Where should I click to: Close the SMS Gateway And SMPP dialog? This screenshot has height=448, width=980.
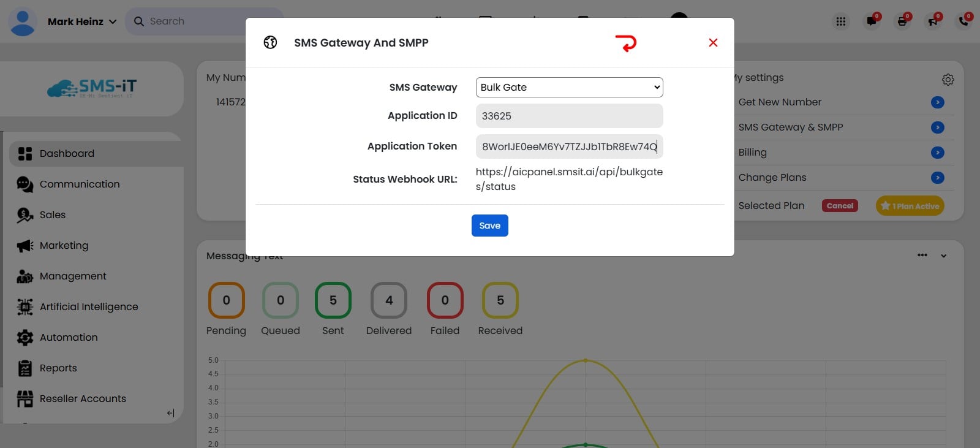tap(713, 42)
